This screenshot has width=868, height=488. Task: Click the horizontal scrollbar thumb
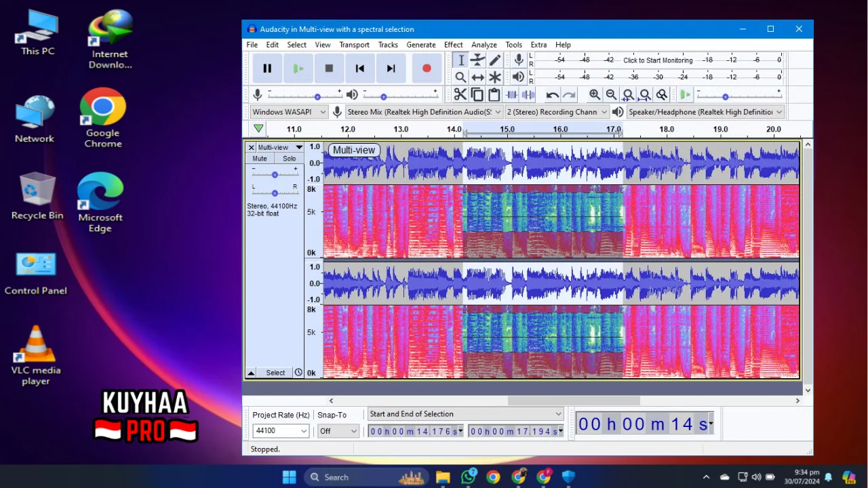pyautogui.click(x=574, y=401)
